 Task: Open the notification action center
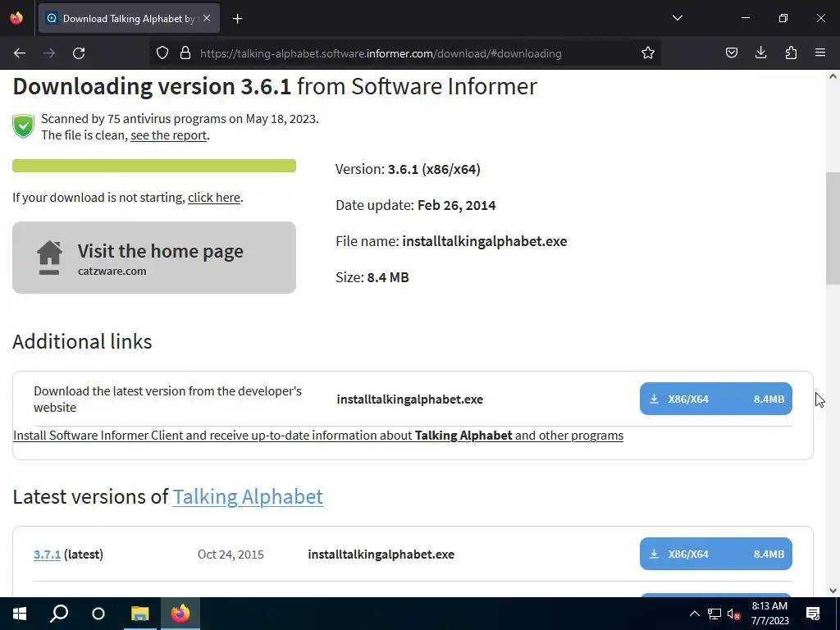tap(813, 614)
